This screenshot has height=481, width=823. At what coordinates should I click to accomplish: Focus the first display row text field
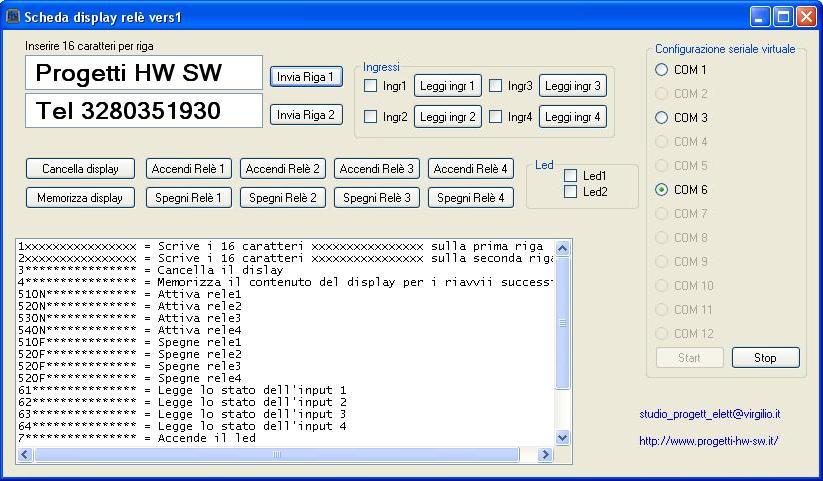pos(144,72)
